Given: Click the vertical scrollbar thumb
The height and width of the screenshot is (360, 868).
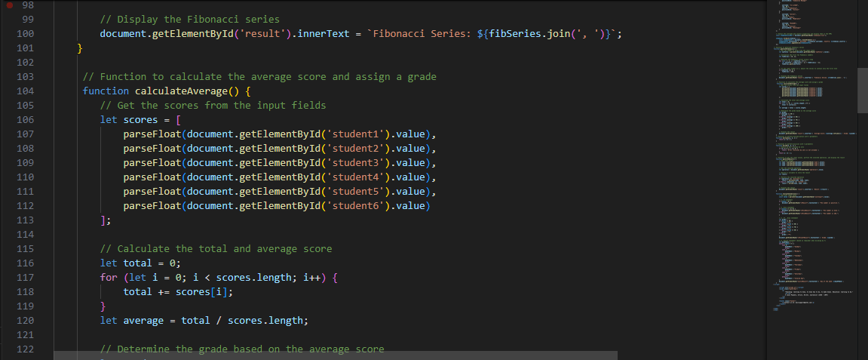Looking at the screenshot, I should click(863, 91).
